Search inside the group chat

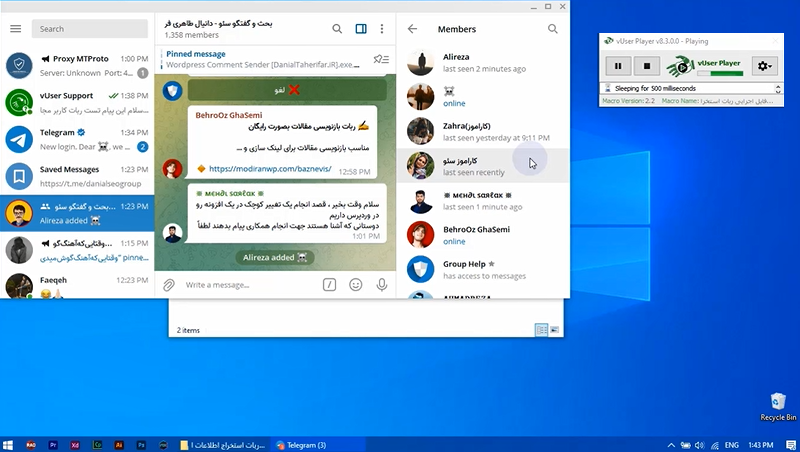click(337, 29)
